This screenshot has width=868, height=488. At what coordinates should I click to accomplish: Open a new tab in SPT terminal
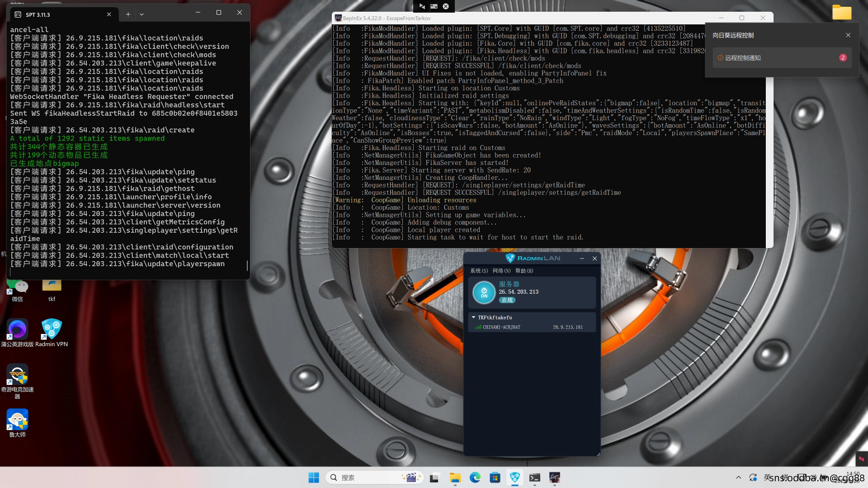[128, 14]
